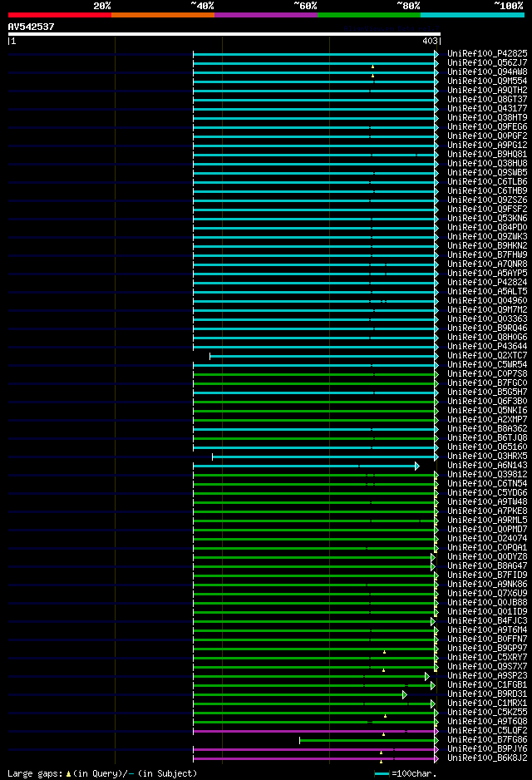
Task: Select the UniRef100_Q0DYZ8 label
Action: coord(487,557)
